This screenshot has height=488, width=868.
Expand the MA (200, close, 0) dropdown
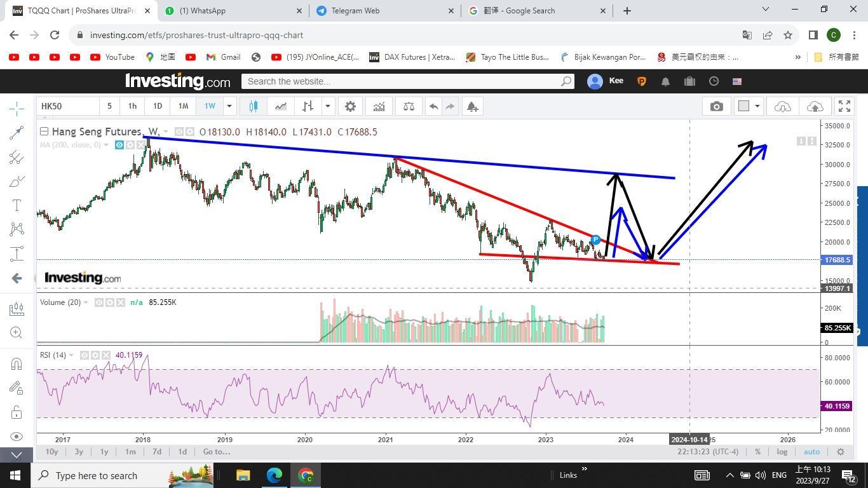click(x=106, y=145)
